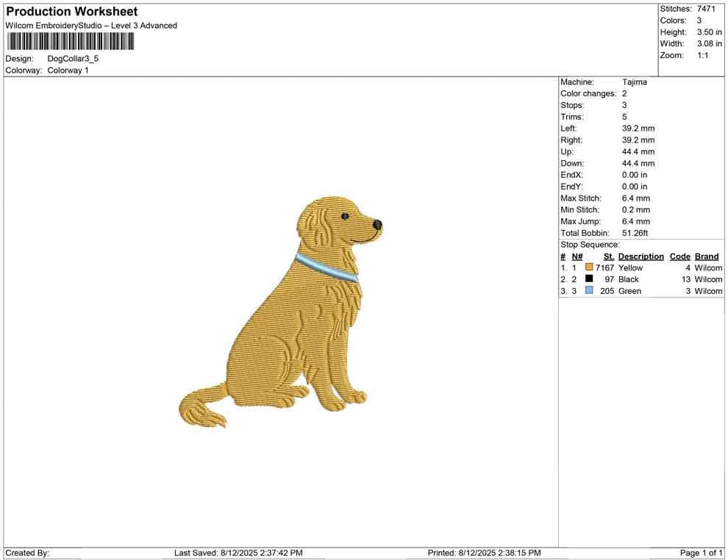Click the blue swatch labeled Green
This screenshot has width=728, height=560.
588,290
